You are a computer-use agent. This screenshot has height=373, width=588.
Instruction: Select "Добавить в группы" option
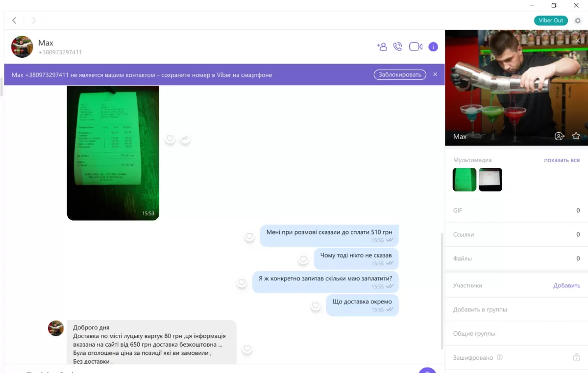pos(480,310)
